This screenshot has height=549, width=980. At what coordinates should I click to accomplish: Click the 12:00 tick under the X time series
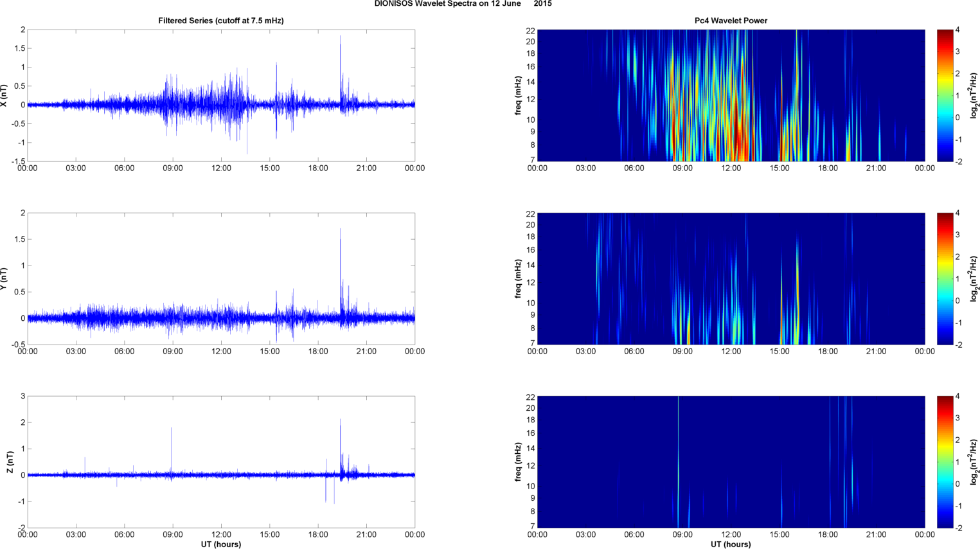(x=221, y=168)
